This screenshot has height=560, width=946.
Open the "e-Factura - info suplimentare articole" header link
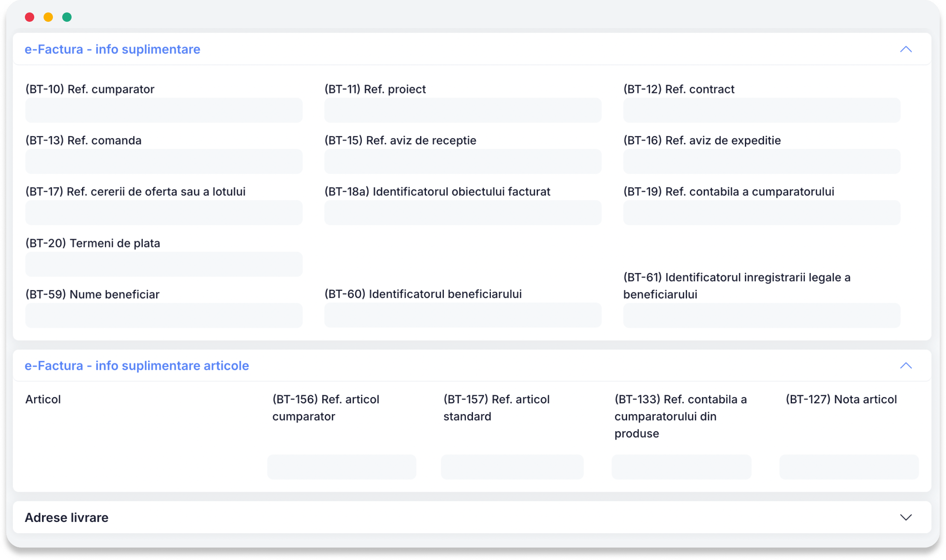137,366
